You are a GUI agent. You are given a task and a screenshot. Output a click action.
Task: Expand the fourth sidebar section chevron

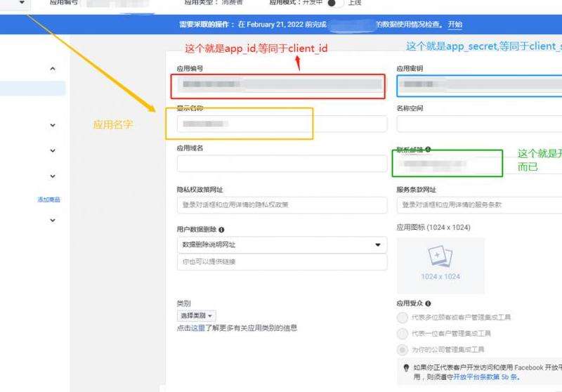tap(53, 176)
